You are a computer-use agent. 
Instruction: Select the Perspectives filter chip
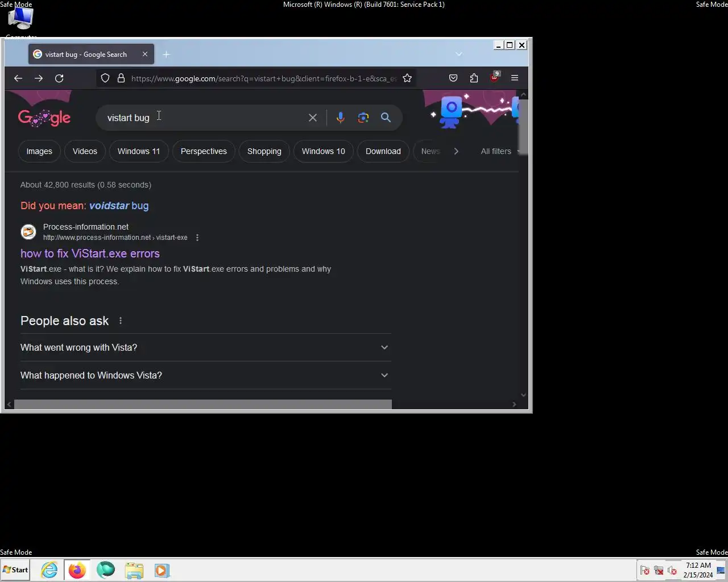pos(204,151)
